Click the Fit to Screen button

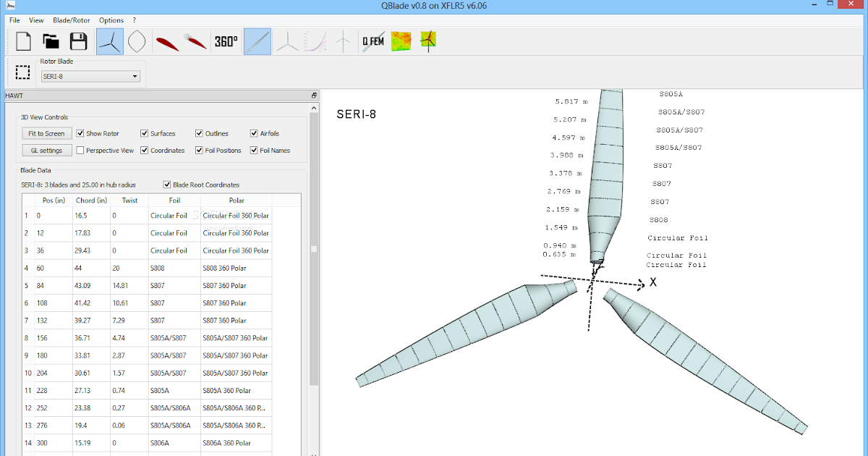pyautogui.click(x=46, y=133)
